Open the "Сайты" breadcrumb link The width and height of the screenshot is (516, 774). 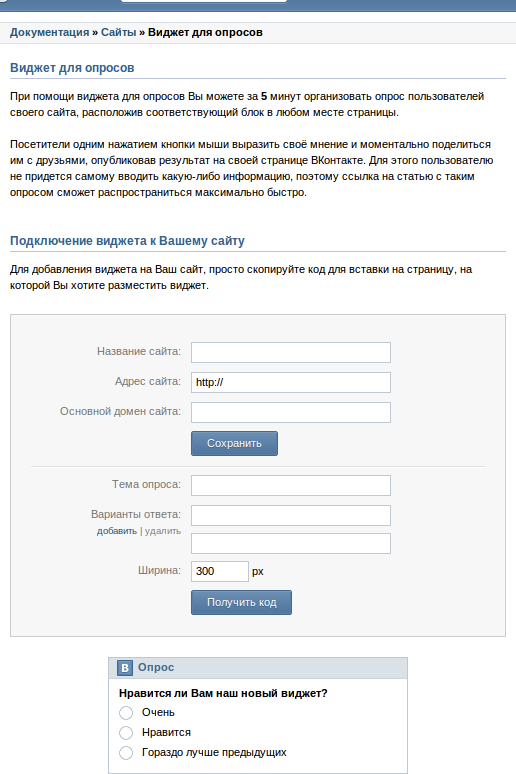[x=119, y=33]
